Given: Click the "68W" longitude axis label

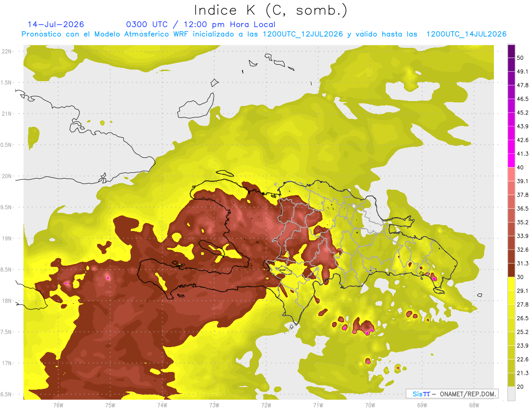Looking at the screenshot, I should click(x=474, y=405).
